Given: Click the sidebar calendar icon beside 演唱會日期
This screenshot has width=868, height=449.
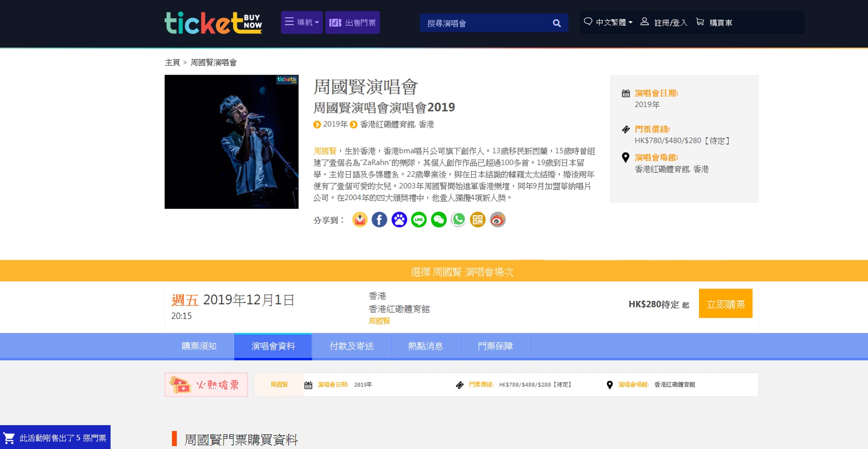Looking at the screenshot, I should pos(626,94).
